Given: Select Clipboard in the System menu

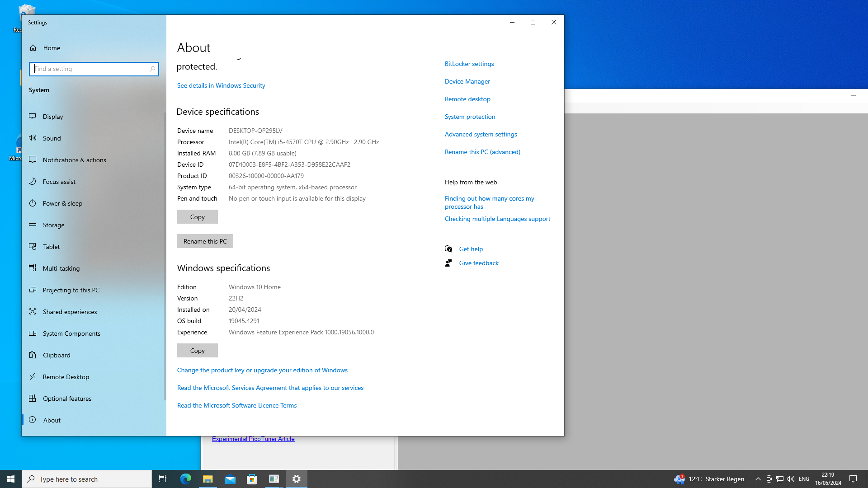Looking at the screenshot, I should click(93, 355).
